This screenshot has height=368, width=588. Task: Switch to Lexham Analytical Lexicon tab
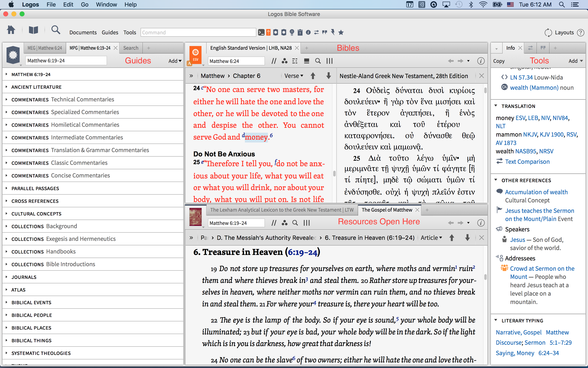coord(282,210)
